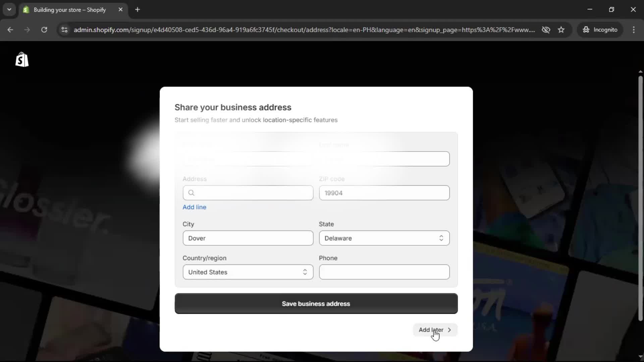Reload the current page
The height and width of the screenshot is (362, 644).
tap(44, 30)
